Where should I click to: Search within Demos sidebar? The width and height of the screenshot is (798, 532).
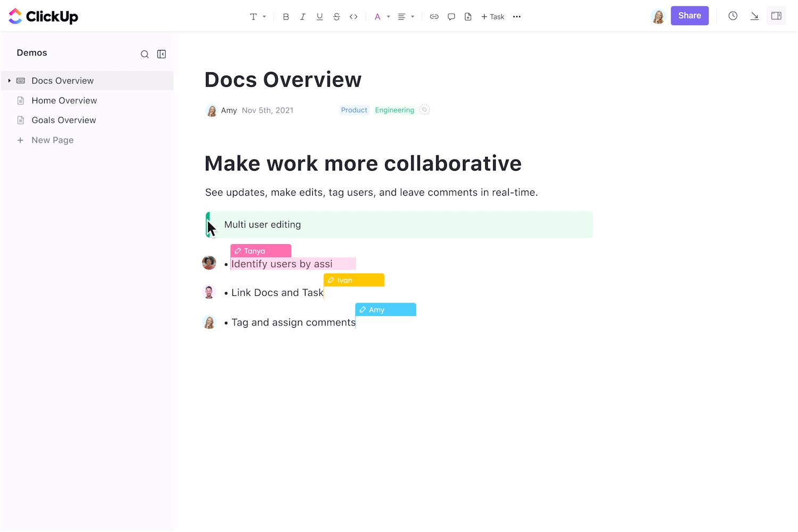tap(145, 54)
